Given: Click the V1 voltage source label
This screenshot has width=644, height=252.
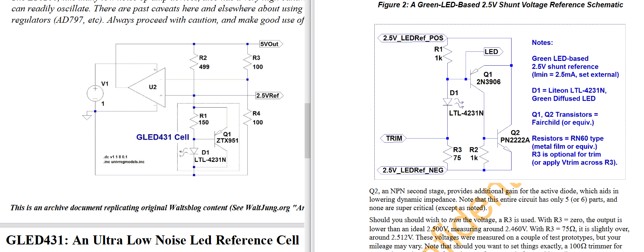Looking at the screenshot, I should click(105, 84).
